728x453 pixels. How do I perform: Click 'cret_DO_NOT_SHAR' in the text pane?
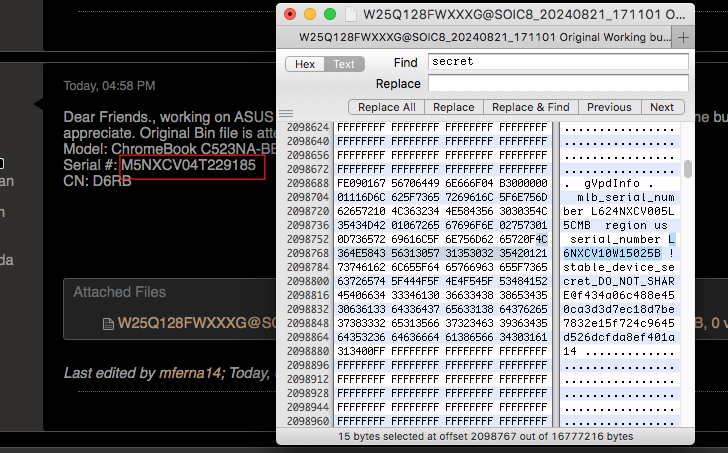619,281
